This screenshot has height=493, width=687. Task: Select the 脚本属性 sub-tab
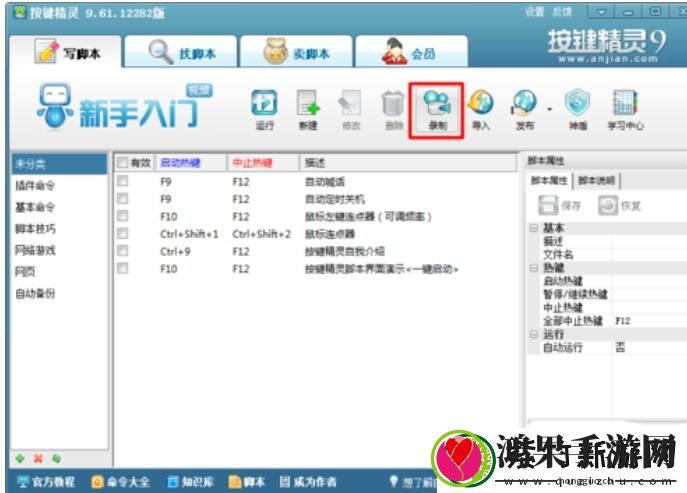(549, 181)
